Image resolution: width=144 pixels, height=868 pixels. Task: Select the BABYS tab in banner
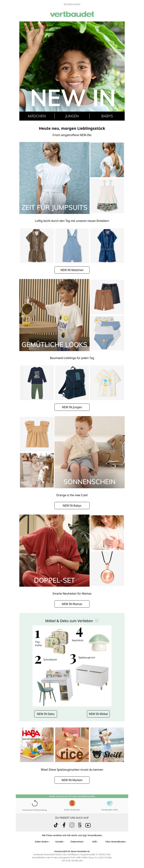tap(107, 116)
